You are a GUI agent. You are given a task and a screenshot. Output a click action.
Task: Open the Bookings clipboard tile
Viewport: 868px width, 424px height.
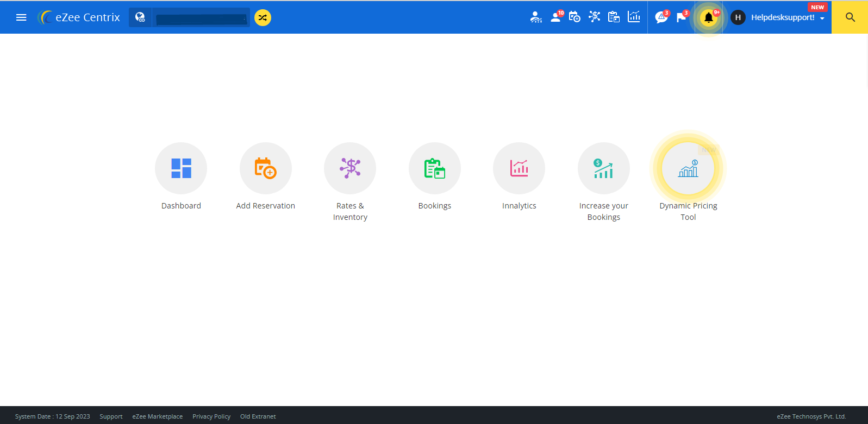pyautogui.click(x=434, y=168)
